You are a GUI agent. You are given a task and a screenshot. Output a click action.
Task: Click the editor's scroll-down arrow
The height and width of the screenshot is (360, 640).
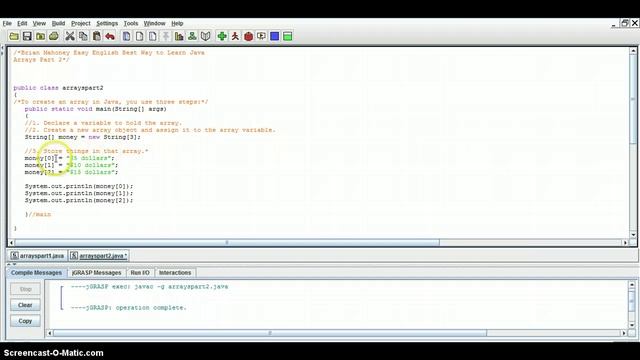point(633,235)
